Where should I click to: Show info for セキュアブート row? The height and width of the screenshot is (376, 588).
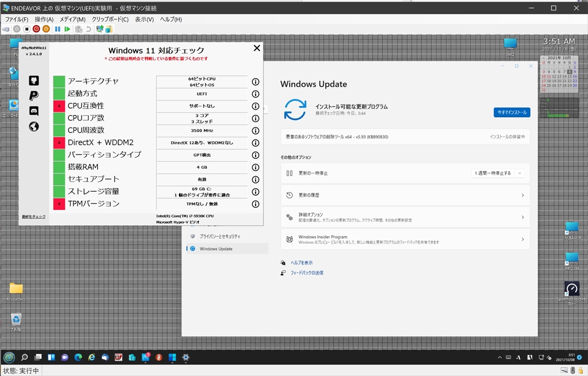pyautogui.click(x=256, y=180)
